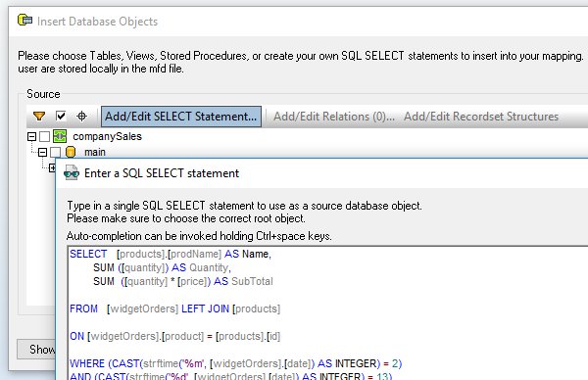Open Add/Edit SELECT Statement
Image resolution: width=588 pixels, height=380 pixels.
click(x=181, y=117)
